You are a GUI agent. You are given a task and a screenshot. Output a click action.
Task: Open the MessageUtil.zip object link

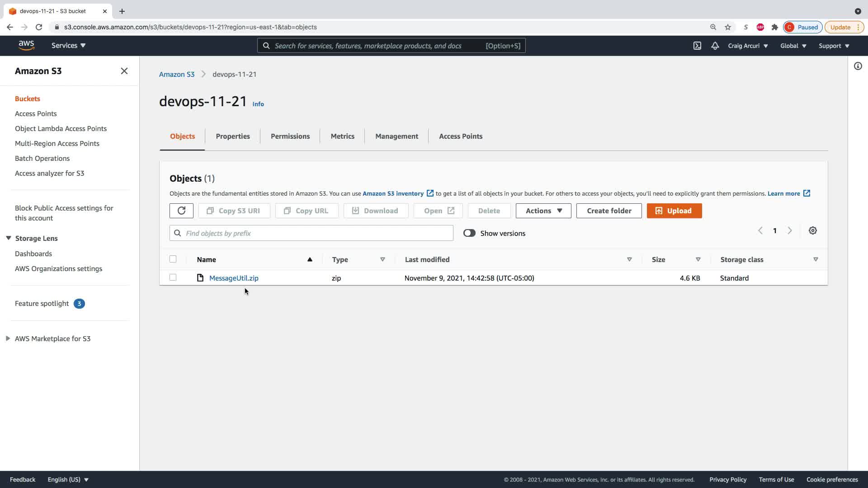[234, 278]
